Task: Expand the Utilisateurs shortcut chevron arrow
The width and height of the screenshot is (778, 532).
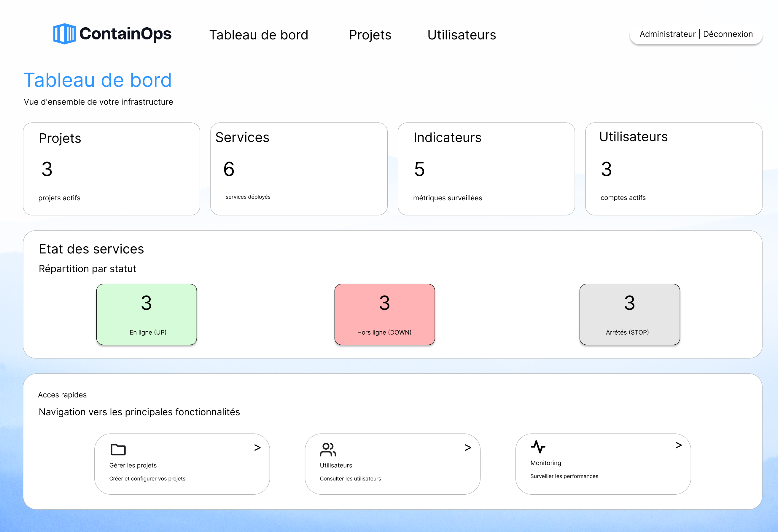Action: point(468,448)
